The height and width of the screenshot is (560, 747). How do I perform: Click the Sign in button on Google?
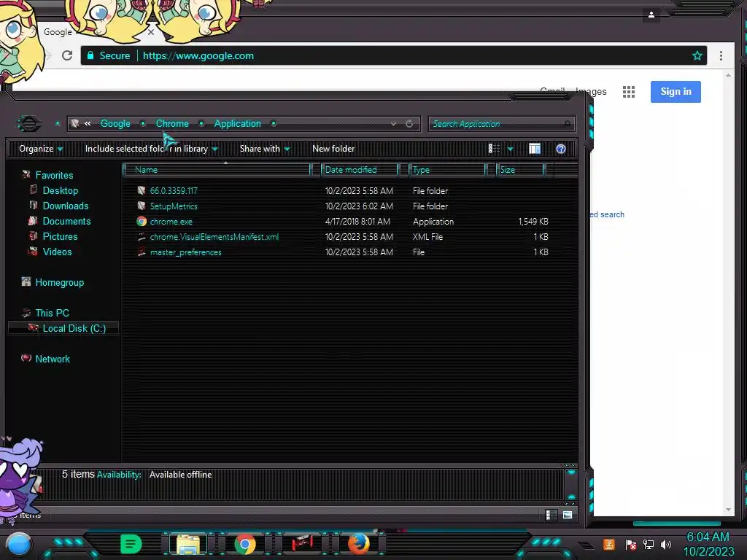[x=676, y=91]
